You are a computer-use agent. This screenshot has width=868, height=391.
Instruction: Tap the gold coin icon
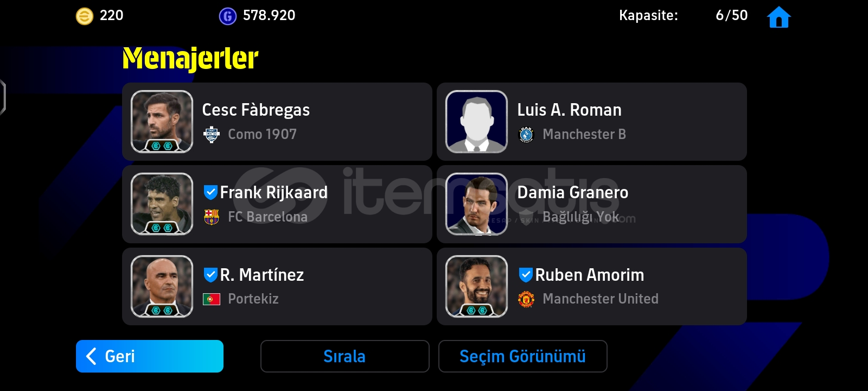tap(84, 16)
